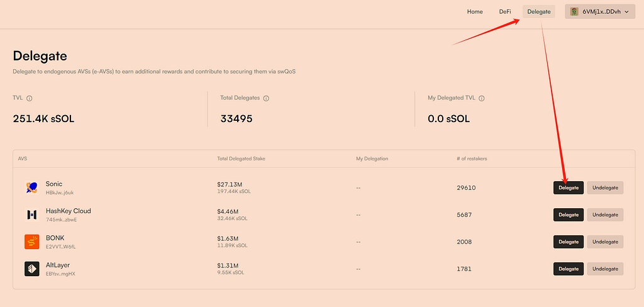
Task: Click the Total Delegates info icon
Action: [x=266, y=99]
